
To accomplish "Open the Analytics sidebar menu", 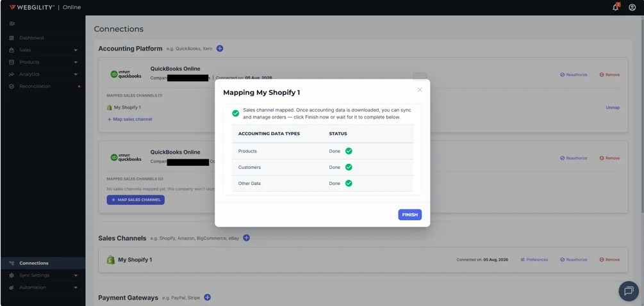I will click(x=29, y=74).
